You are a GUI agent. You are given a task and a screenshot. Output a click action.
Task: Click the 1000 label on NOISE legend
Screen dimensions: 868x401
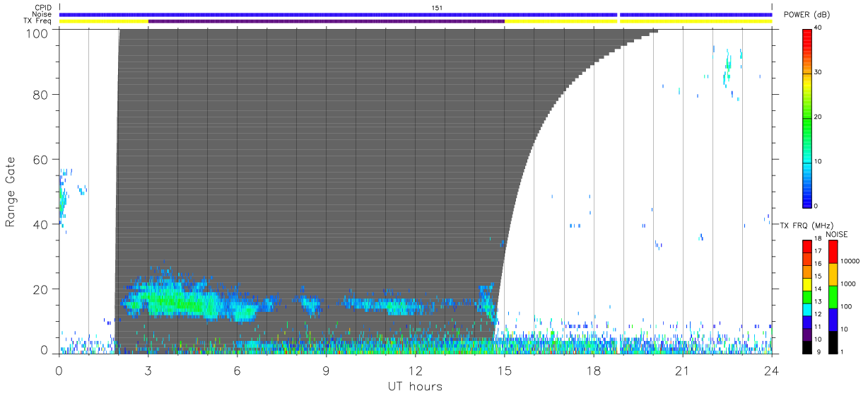(x=848, y=284)
